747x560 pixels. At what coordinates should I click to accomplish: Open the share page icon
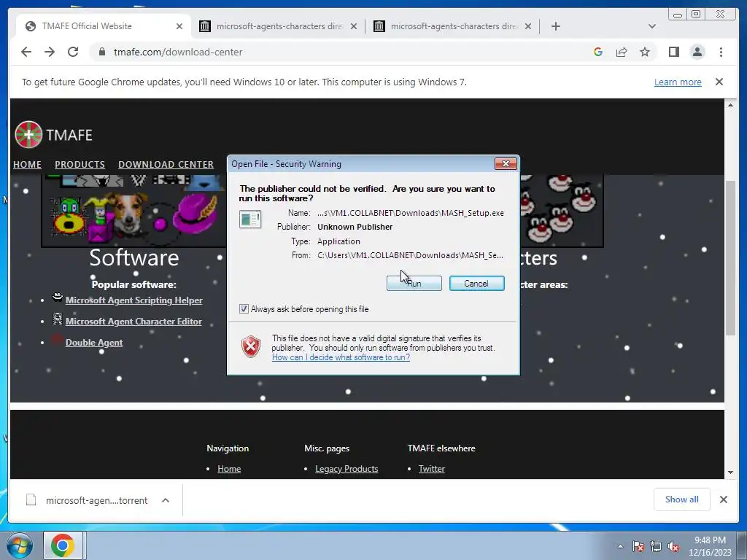[622, 52]
